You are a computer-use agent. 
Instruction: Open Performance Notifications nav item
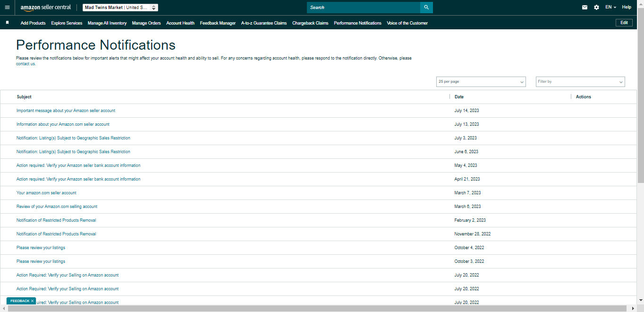(357, 23)
